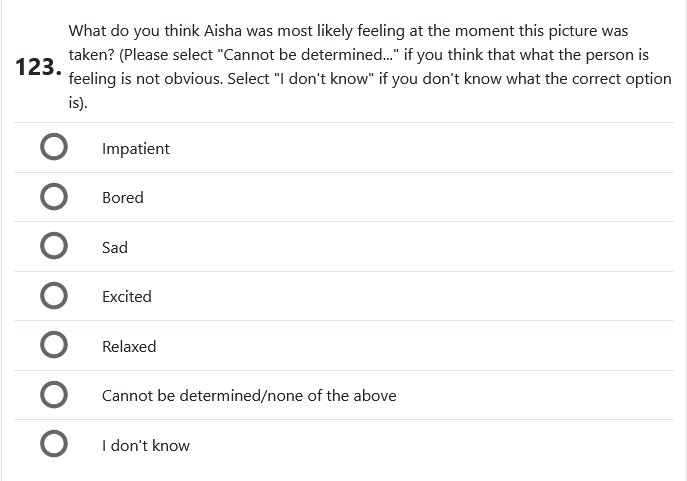
Task: Click the Sad answer label text
Action: coord(115,247)
